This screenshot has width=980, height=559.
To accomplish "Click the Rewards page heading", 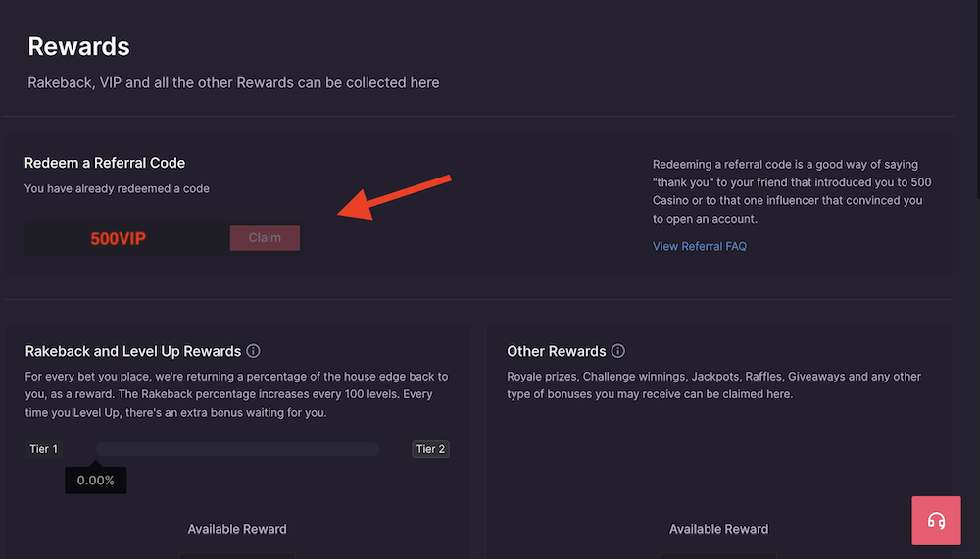I will [78, 46].
